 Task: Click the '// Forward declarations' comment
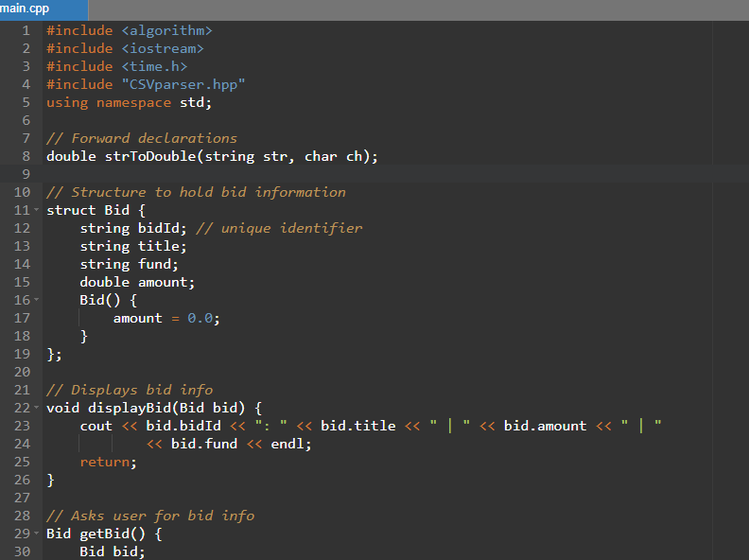pos(142,138)
